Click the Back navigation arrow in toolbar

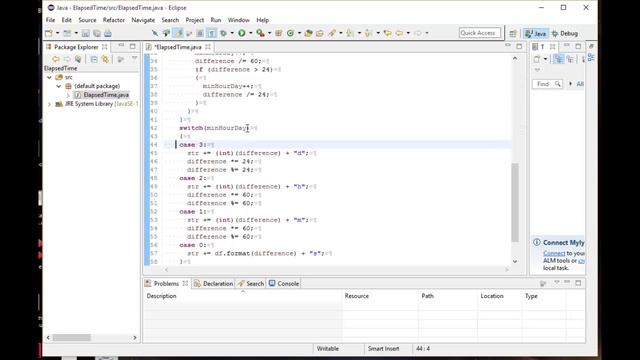tap(399, 33)
